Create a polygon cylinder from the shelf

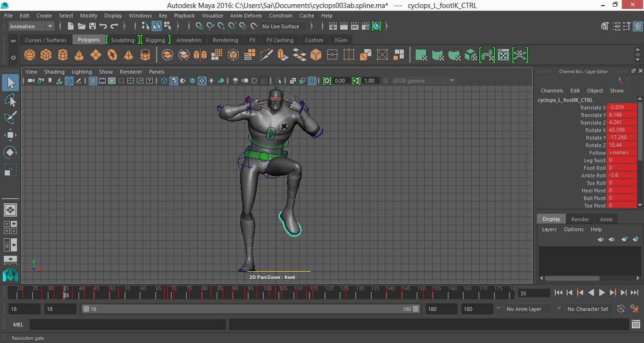click(x=63, y=55)
